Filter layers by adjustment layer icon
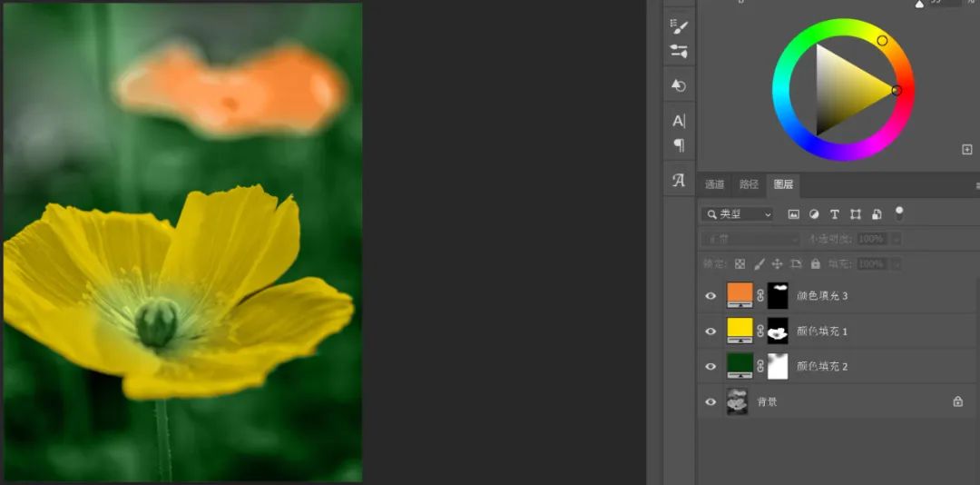This screenshot has height=485, width=980. point(814,214)
